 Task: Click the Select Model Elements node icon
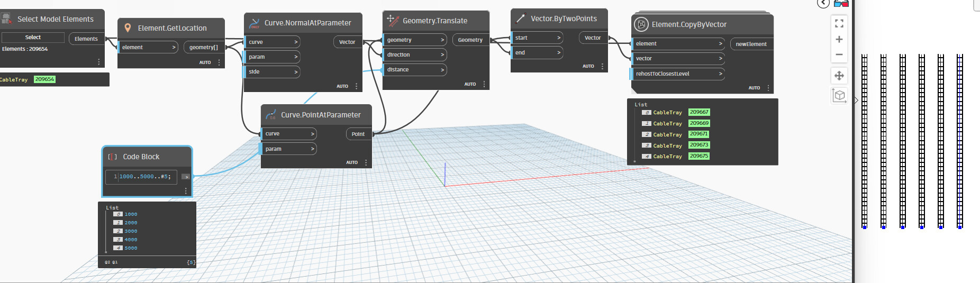click(6, 19)
